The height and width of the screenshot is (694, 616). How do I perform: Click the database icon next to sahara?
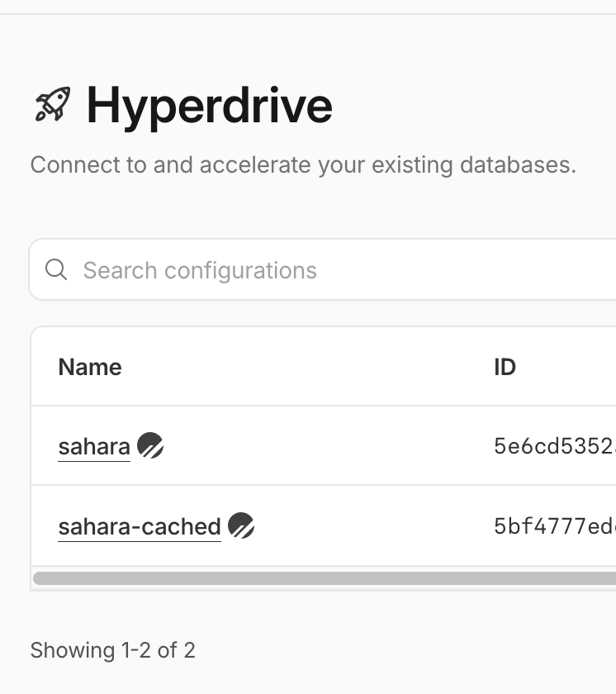click(150, 445)
